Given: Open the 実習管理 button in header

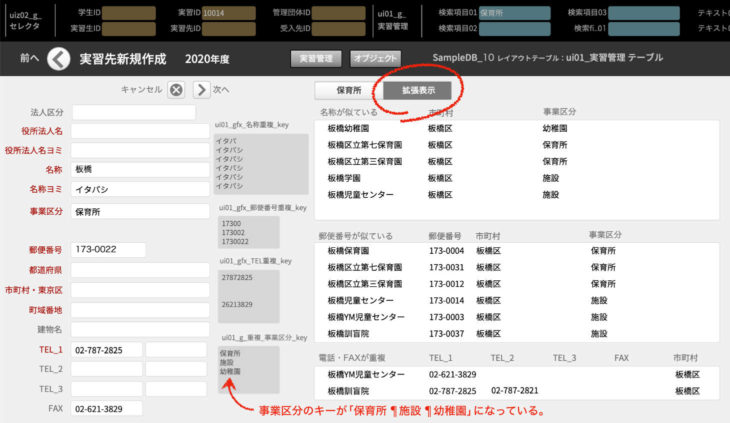Looking at the screenshot, I should (x=319, y=58).
